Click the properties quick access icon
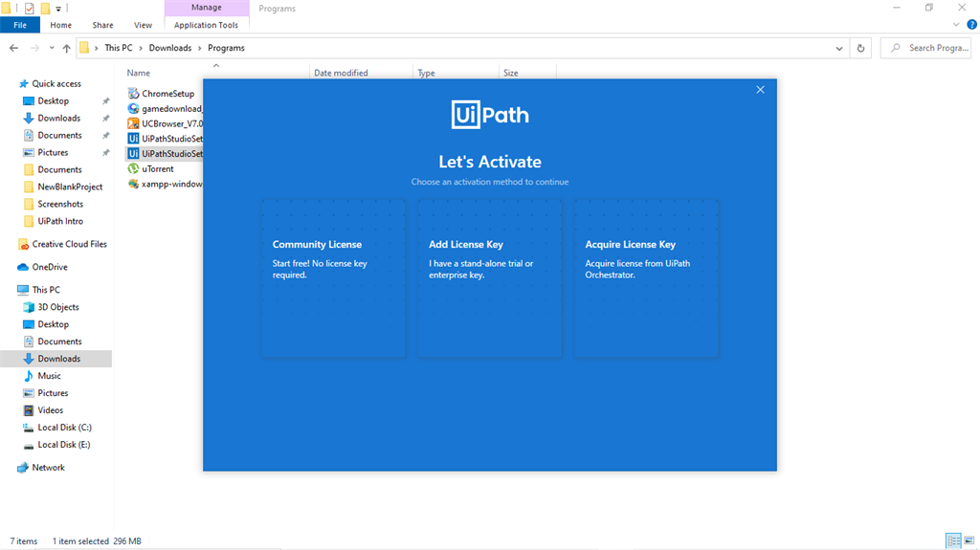 [29, 8]
